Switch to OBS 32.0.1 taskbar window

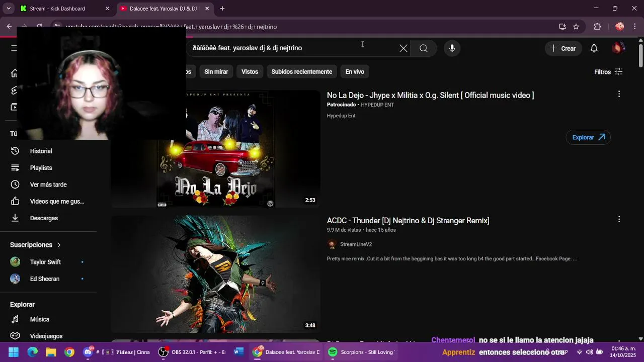tap(193, 352)
